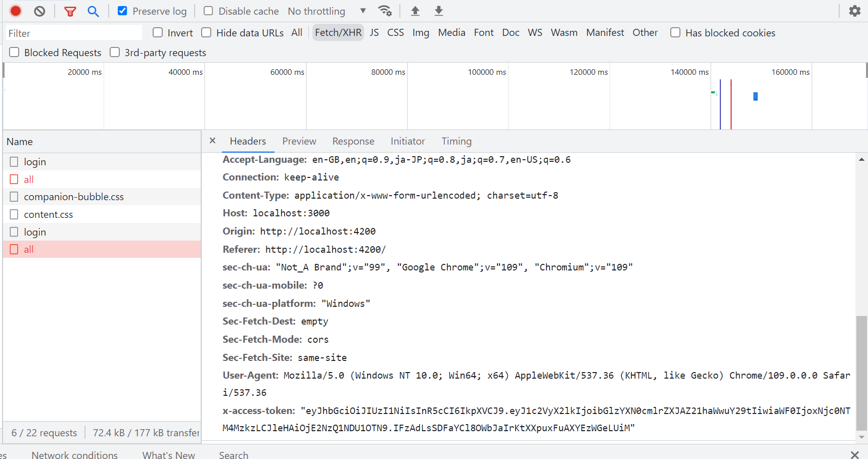Click the requests count in status bar
Screen dimensions: 868x459
click(x=44, y=433)
